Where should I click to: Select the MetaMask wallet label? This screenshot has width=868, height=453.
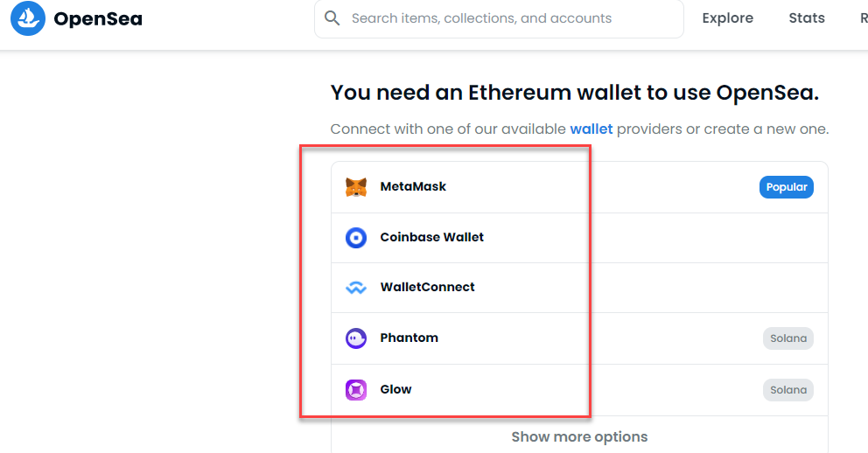[413, 186]
